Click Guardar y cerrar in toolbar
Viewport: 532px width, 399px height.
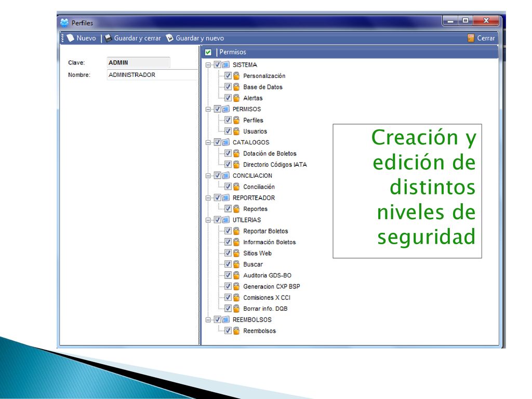132,38
